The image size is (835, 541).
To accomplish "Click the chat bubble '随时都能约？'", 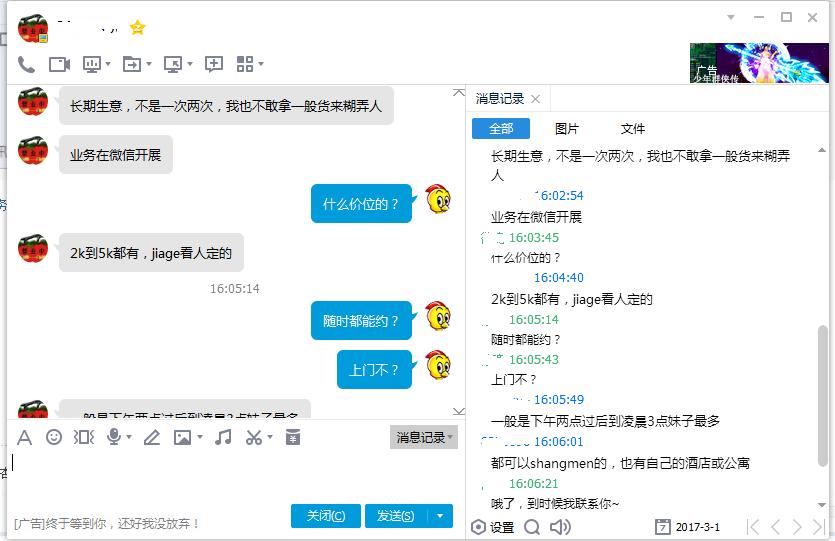I will coord(362,321).
